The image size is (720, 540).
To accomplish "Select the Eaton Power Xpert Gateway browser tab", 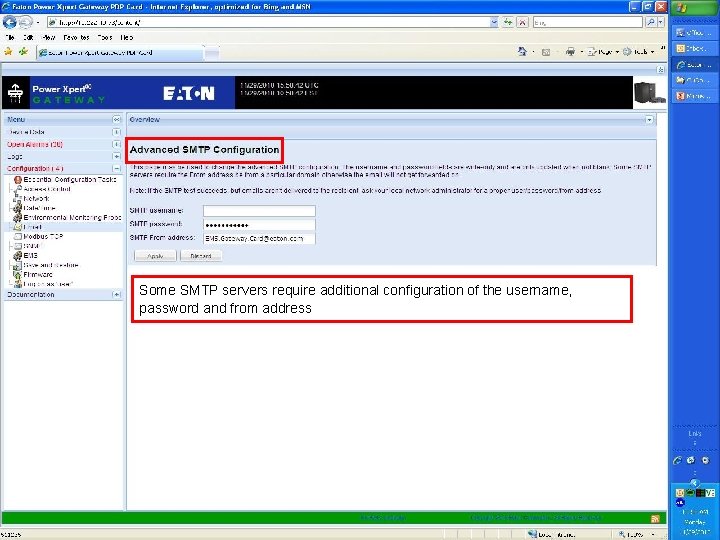I will pyautogui.click(x=120, y=53).
